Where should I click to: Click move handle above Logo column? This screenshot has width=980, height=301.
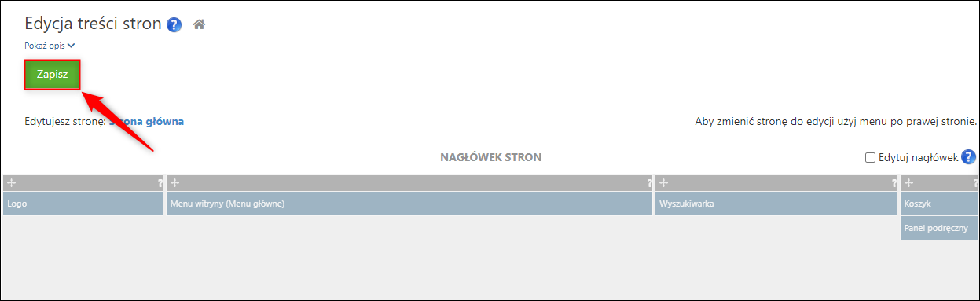(x=11, y=182)
